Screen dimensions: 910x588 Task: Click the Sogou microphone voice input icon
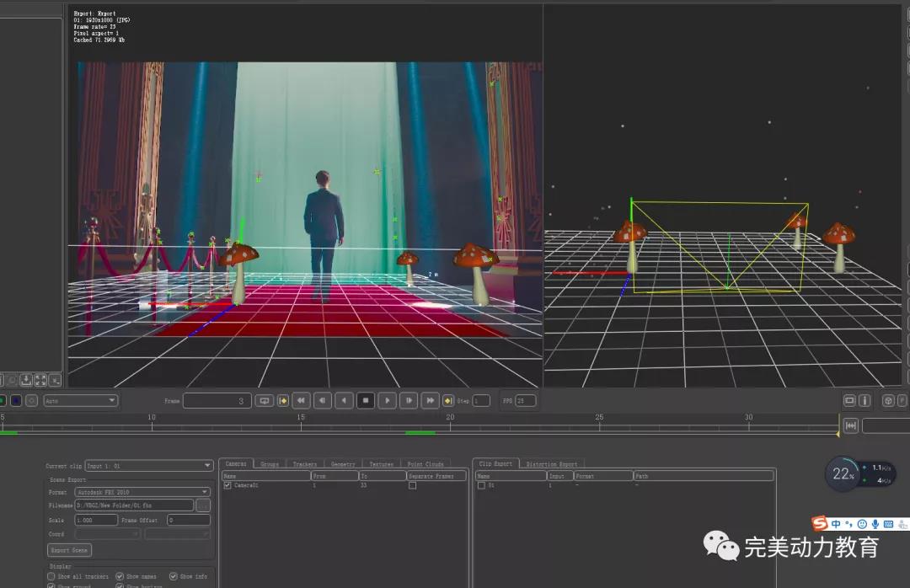tap(875, 524)
